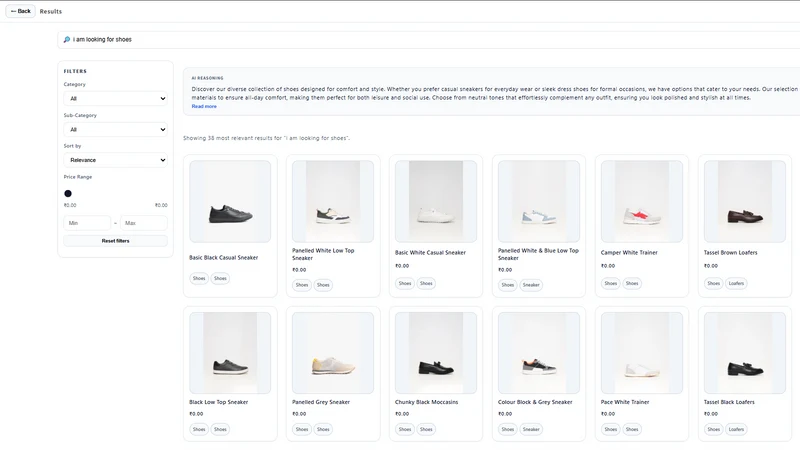Focus the Max price input field
The width and height of the screenshot is (800, 450).
pyautogui.click(x=144, y=223)
